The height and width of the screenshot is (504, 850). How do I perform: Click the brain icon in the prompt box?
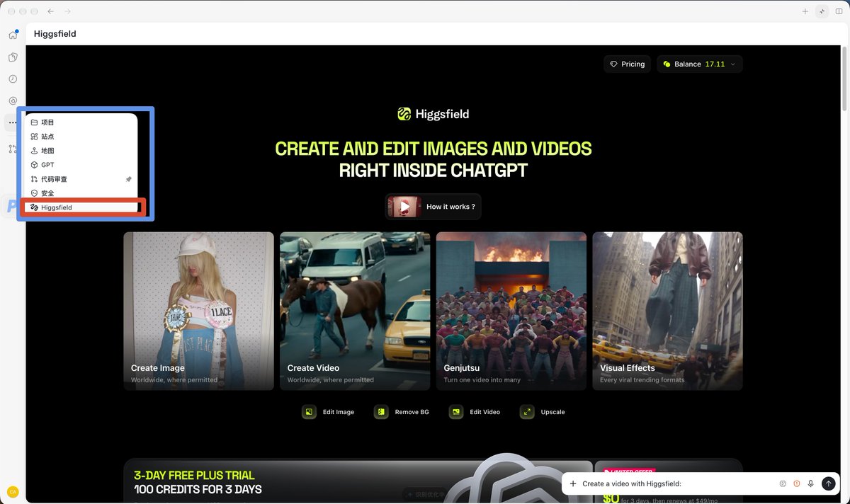pyautogui.click(x=783, y=483)
